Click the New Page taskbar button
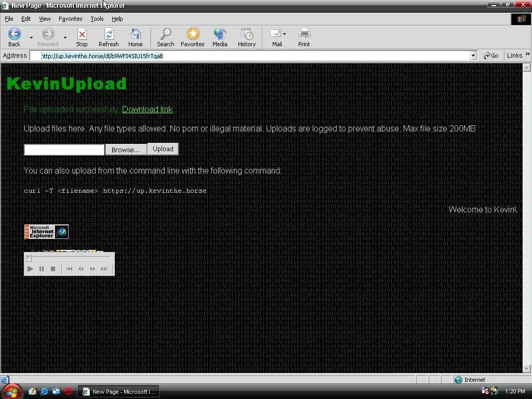This screenshot has width=532, height=399. [119, 392]
